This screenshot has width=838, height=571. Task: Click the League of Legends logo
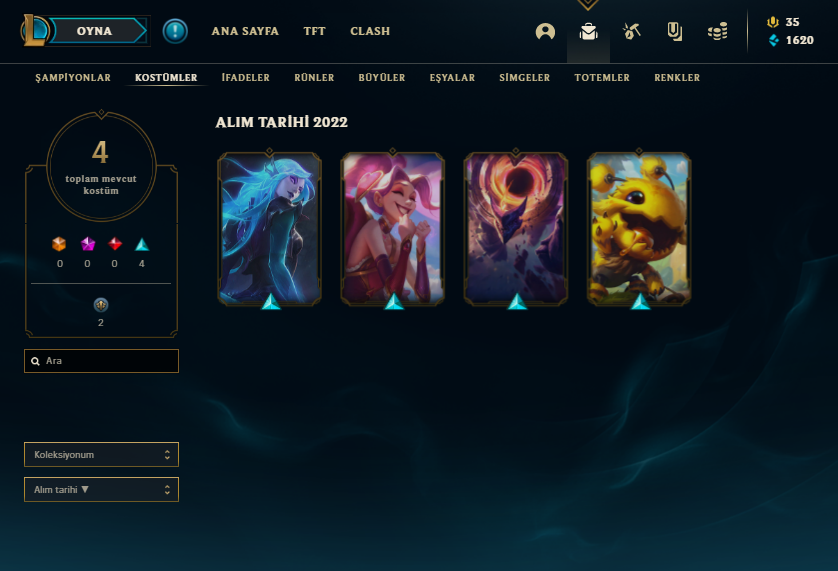pos(35,30)
